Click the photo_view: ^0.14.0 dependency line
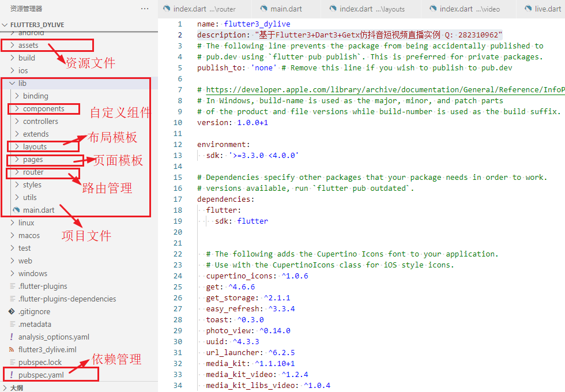The image size is (565, 392). (248, 331)
